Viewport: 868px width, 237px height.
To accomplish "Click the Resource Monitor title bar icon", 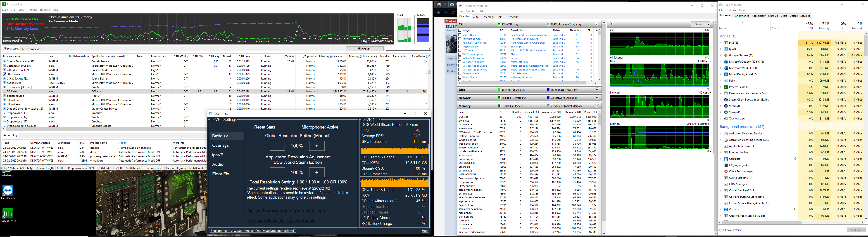I will point(461,5).
